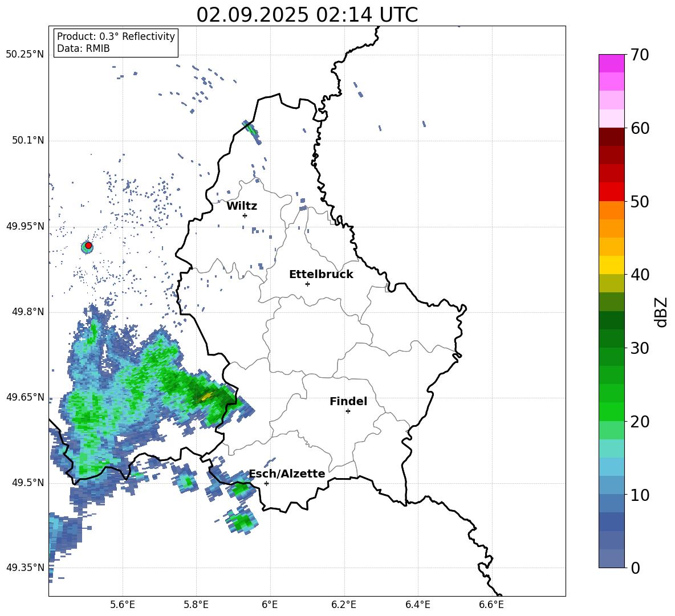The image size is (675, 616).
Task: Click the Product: 0.3° Reflectivity text
Action: click(116, 36)
